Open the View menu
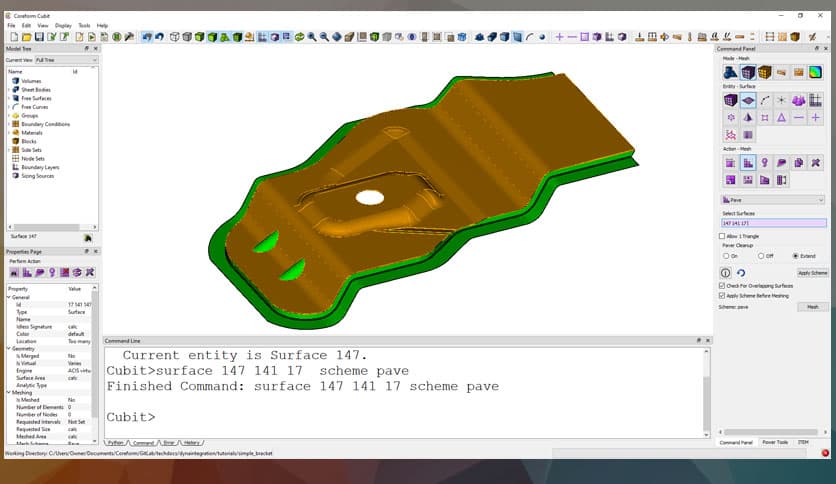This screenshot has width=836, height=484. click(x=43, y=26)
